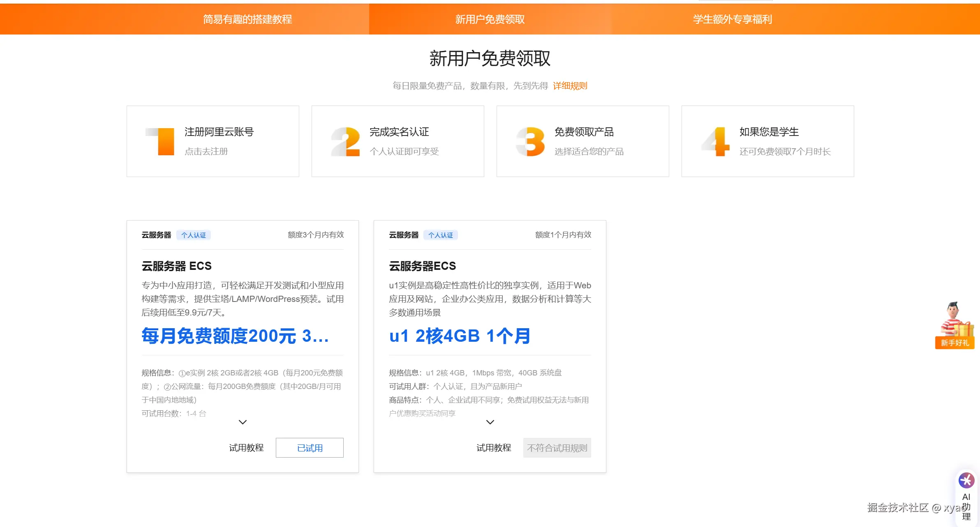Switch to 简易有趣的搭建教程 tab
The height and width of the screenshot is (527, 980).
click(247, 19)
